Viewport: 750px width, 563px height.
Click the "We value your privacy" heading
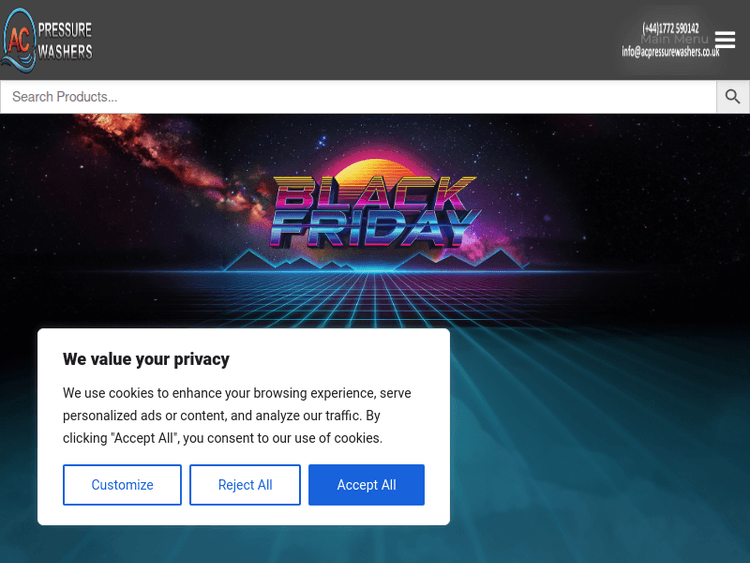146,359
